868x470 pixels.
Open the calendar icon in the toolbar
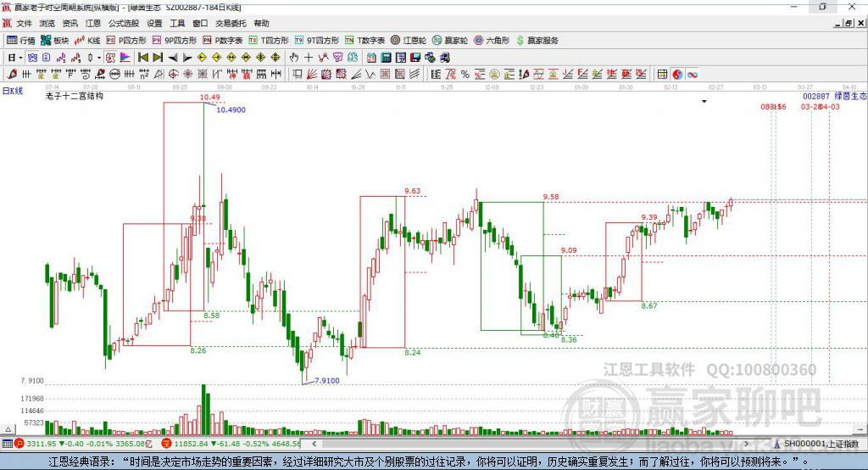point(371,58)
